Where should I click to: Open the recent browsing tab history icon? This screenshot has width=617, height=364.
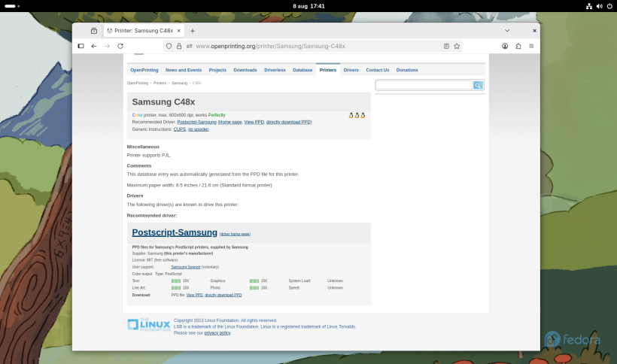(93, 31)
